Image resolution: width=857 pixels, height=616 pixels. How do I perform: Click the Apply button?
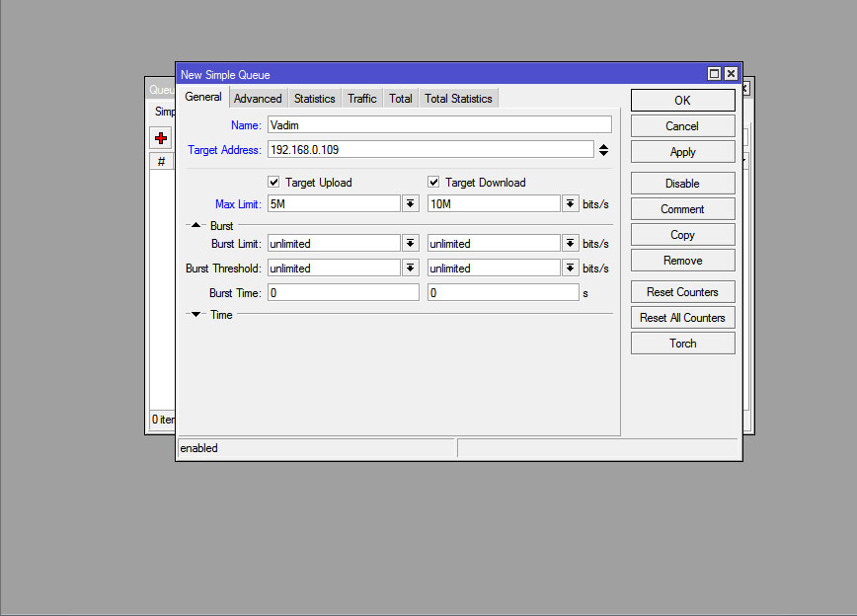[682, 152]
